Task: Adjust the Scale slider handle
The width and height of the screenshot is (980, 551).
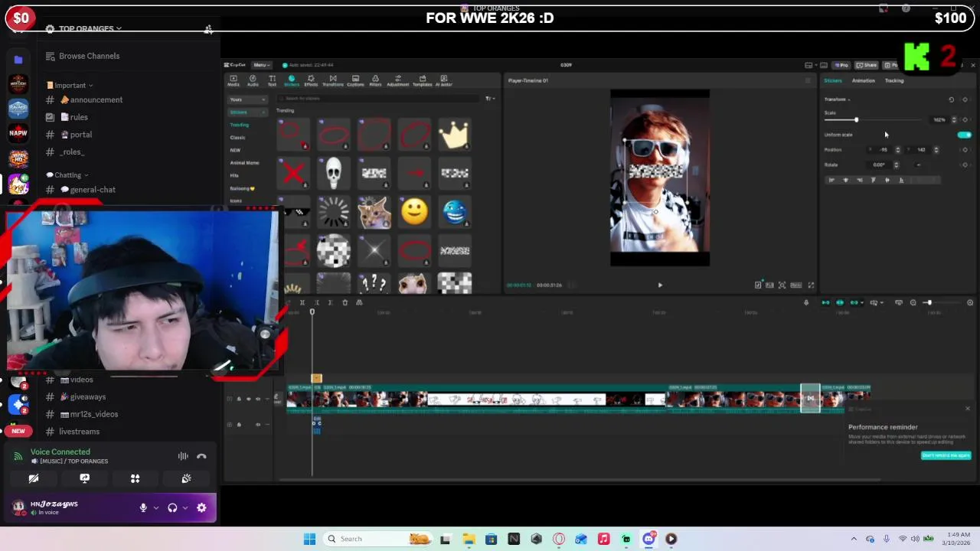Action: pyautogui.click(x=856, y=120)
